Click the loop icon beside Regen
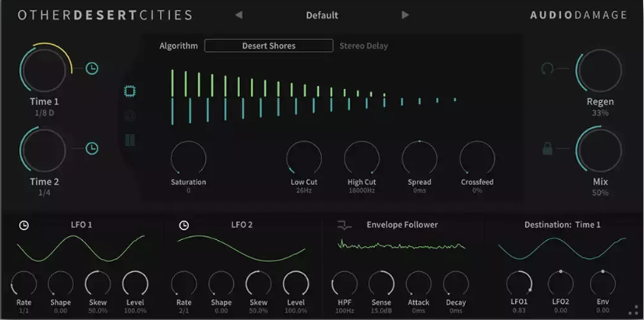The image size is (644, 320). click(547, 69)
